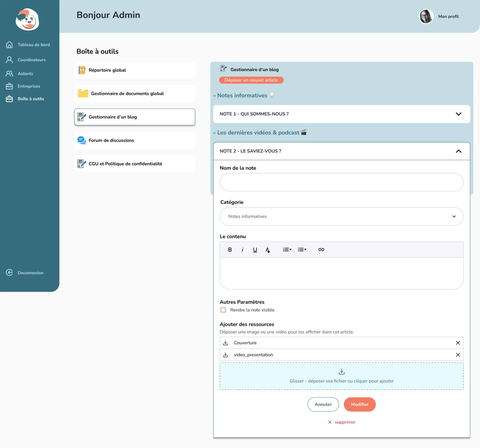The height and width of the screenshot is (448, 480).
Task: Click the Deconnexion logout arrow icon
Action: coord(9,272)
